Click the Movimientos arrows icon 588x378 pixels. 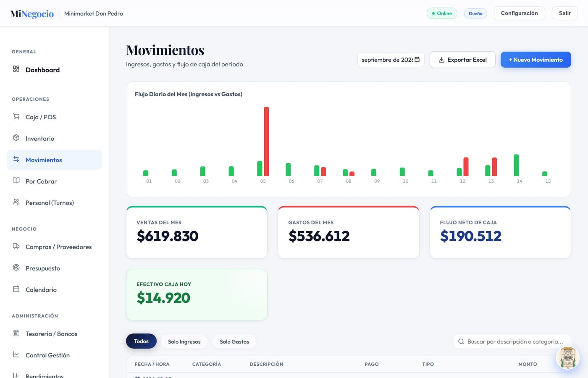tap(16, 159)
